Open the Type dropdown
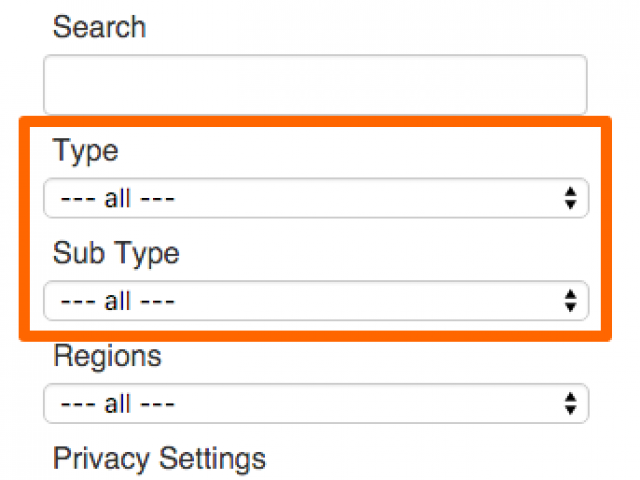This screenshot has width=640, height=480. coord(316,198)
